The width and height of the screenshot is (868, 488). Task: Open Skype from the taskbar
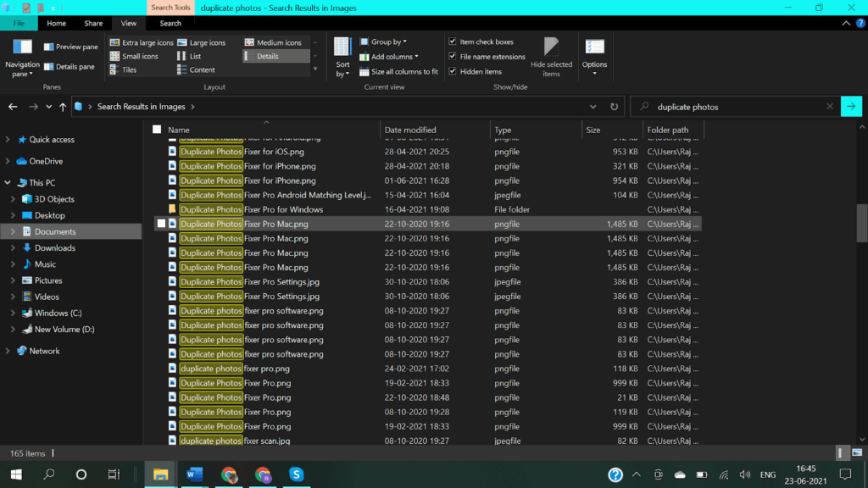[x=296, y=474]
